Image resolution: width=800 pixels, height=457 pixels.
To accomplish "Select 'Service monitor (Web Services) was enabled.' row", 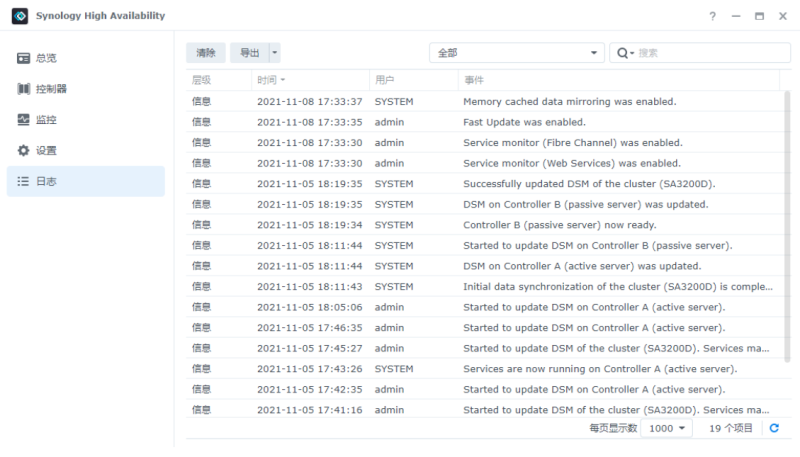I will click(x=485, y=163).
